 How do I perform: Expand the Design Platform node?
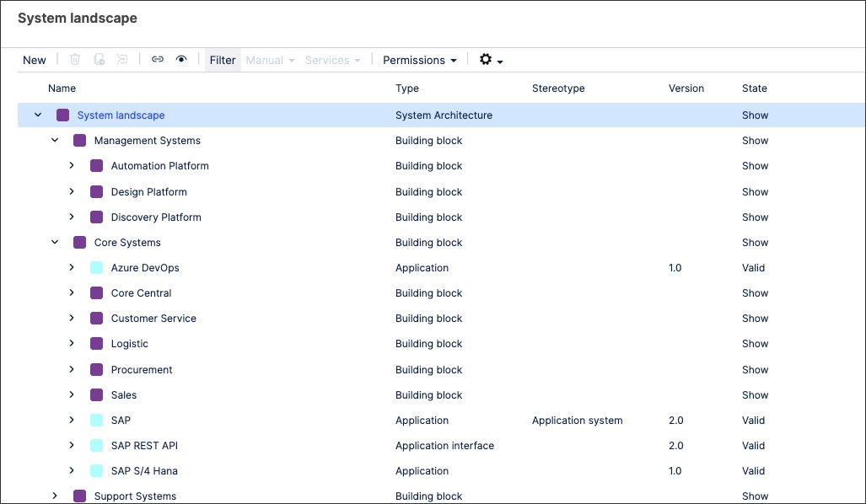click(x=72, y=191)
